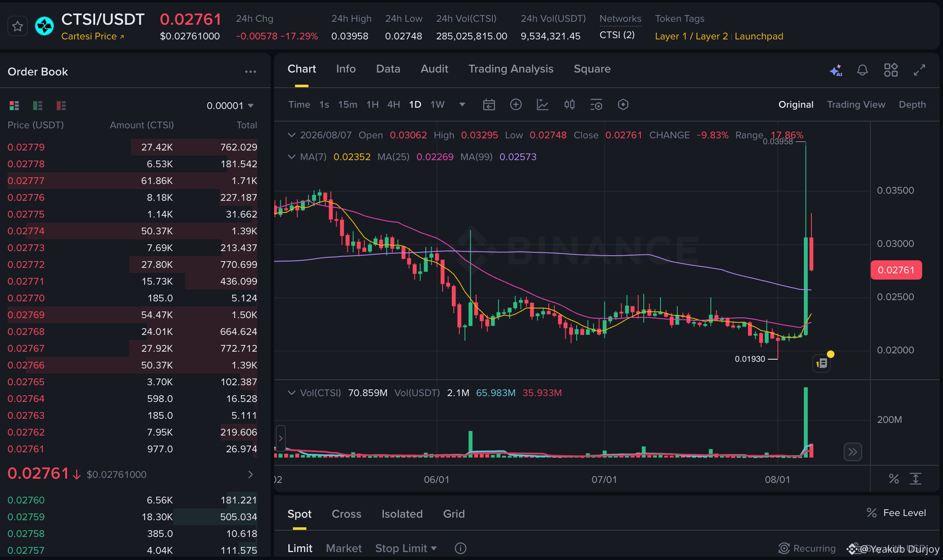The height and width of the screenshot is (560, 943).
Task: Switch to the Data tab
Action: tap(388, 69)
